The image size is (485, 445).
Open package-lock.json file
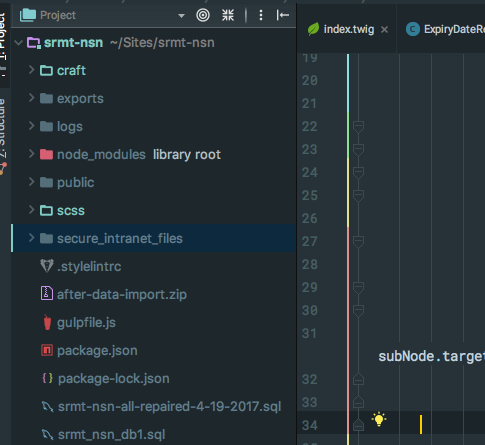114,379
